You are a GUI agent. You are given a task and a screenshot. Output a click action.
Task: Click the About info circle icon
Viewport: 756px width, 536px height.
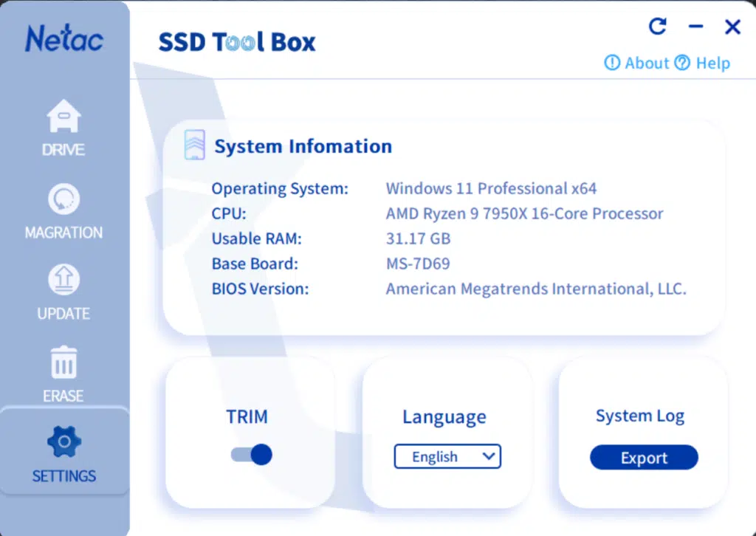612,63
